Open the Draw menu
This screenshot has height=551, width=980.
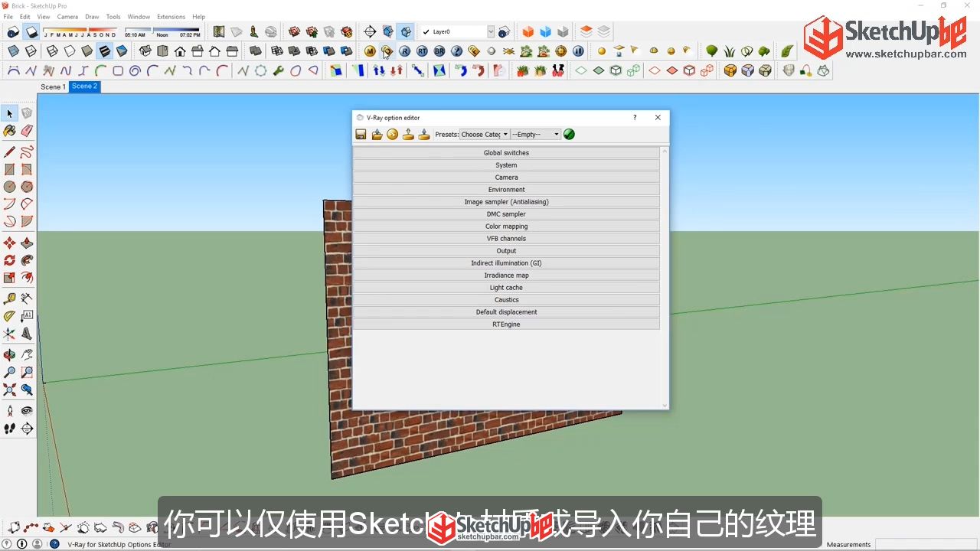92,17
